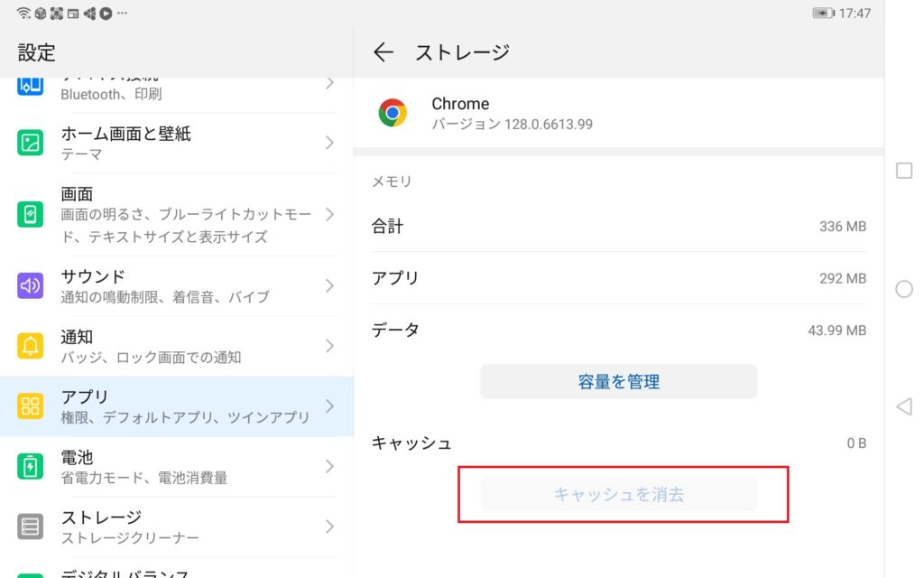
Task: Tap the 省電力モード、電池消費量 subtitle
Action: pyautogui.click(x=143, y=478)
